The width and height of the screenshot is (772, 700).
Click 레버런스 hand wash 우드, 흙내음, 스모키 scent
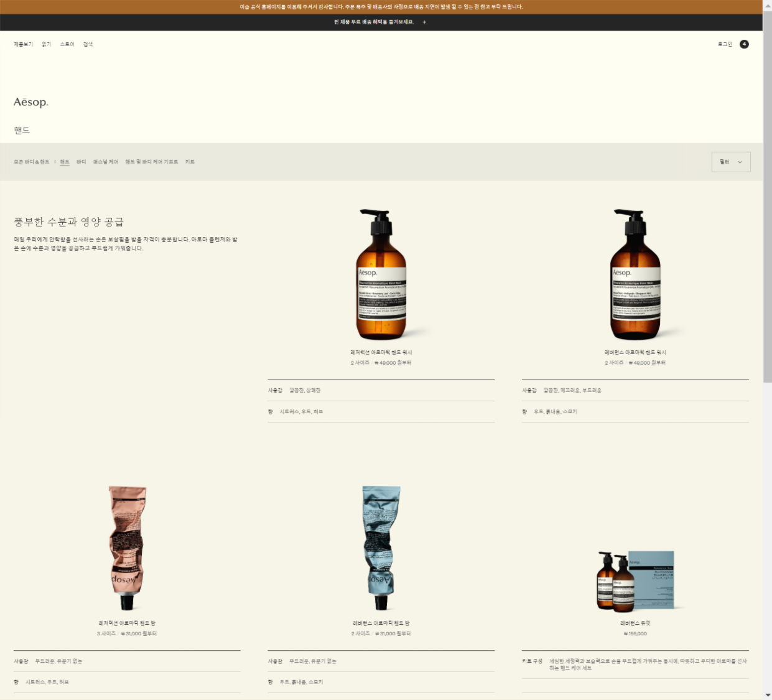[556, 411]
